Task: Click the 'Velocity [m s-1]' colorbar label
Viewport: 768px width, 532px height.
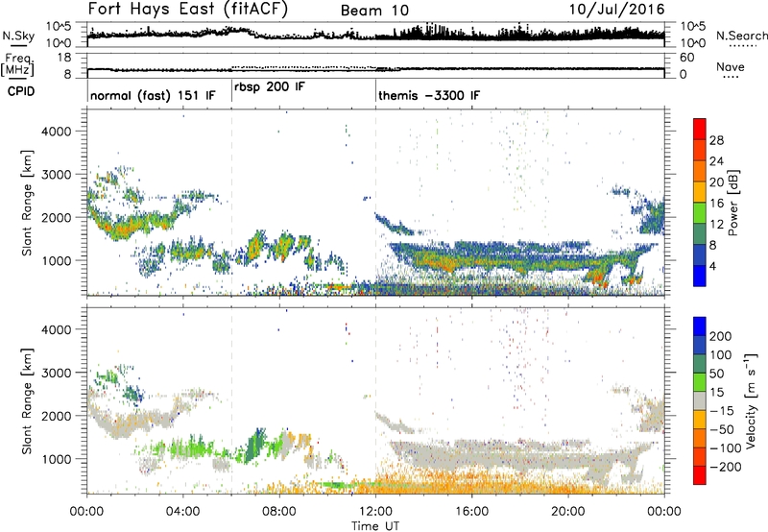Action: (752, 400)
